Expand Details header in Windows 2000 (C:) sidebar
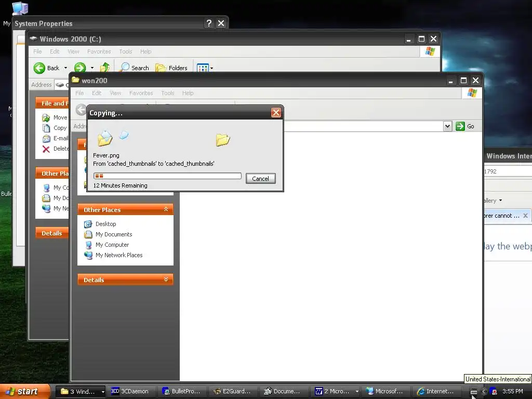Image resolution: width=532 pixels, height=399 pixels. tap(52, 233)
